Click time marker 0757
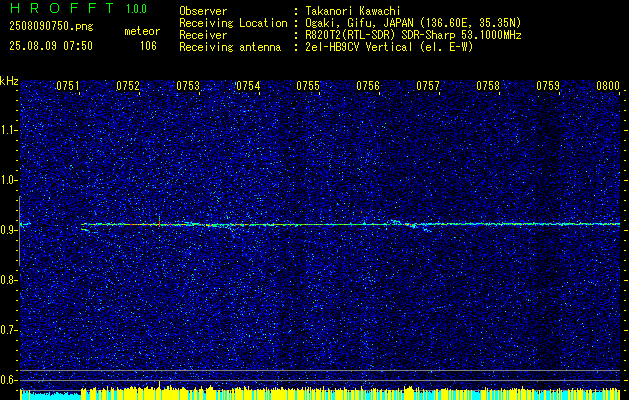Screen dimensions: 629x400 428,86
